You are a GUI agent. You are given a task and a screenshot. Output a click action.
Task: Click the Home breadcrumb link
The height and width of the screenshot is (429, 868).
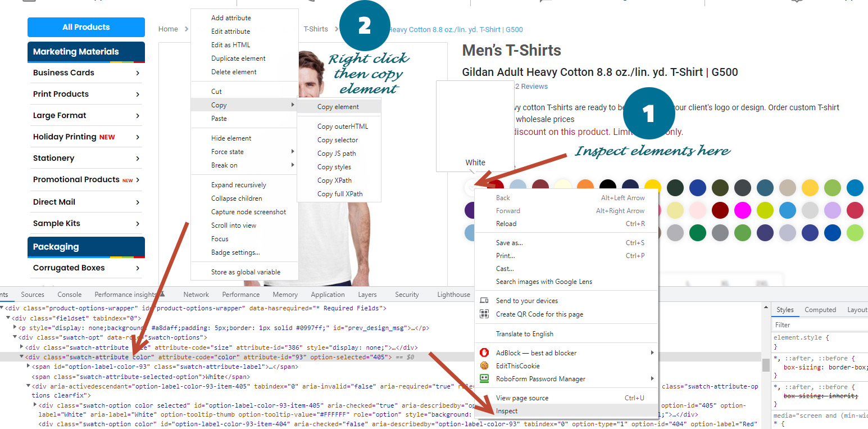tap(168, 29)
